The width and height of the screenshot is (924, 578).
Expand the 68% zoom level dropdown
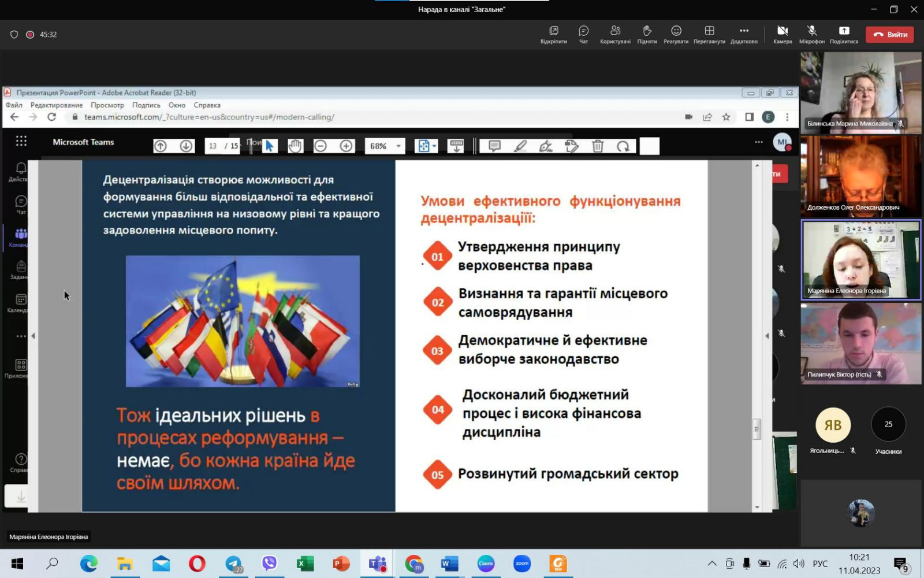click(398, 146)
